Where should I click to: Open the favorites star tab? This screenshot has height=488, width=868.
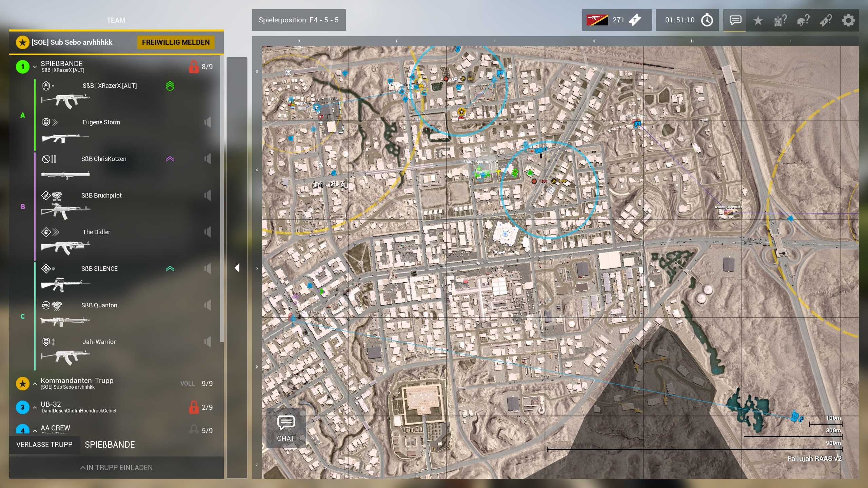[758, 20]
